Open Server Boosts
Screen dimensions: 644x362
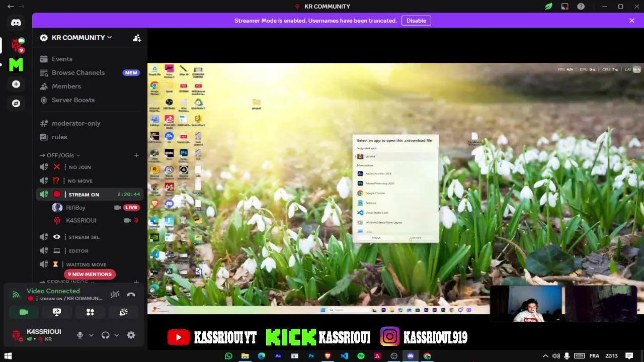point(90,100)
